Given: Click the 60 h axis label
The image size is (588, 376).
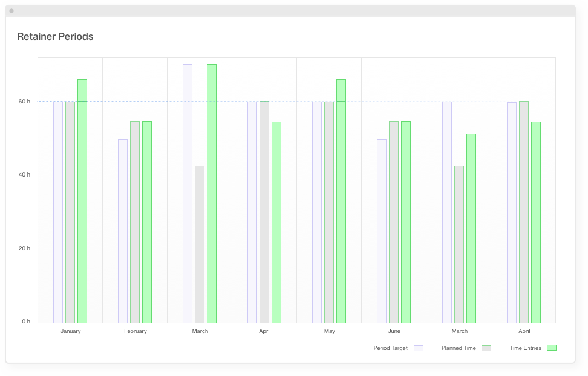Looking at the screenshot, I should pyautogui.click(x=24, y=102).
